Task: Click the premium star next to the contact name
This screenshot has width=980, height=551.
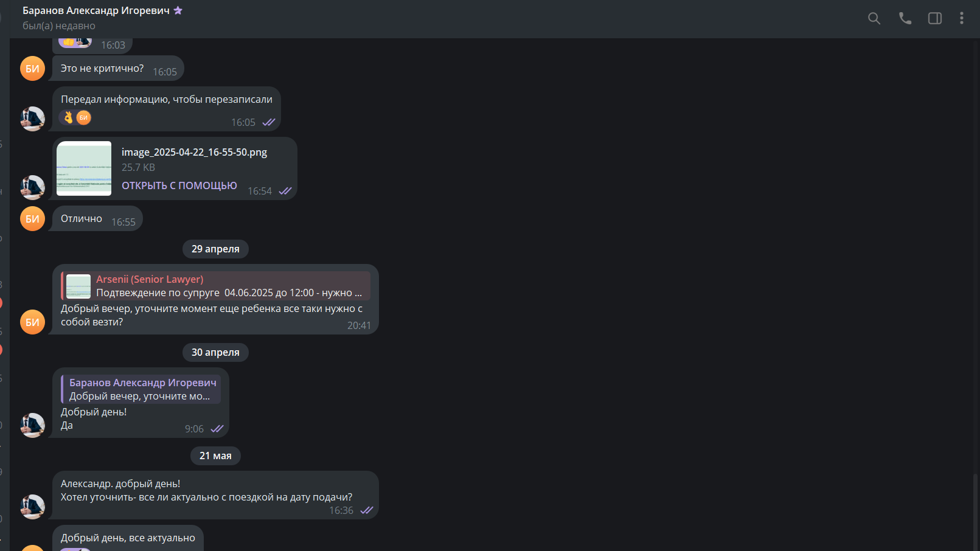Action: point(178,10)
